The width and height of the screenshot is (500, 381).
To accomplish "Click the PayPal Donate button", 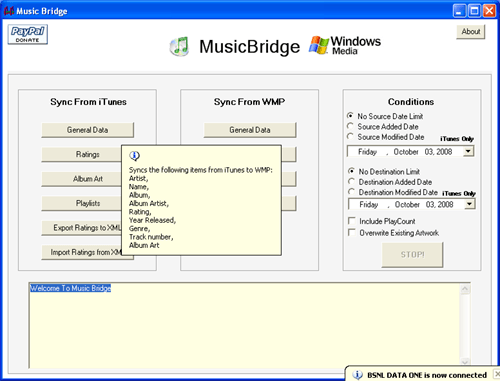I will (28, 34).
